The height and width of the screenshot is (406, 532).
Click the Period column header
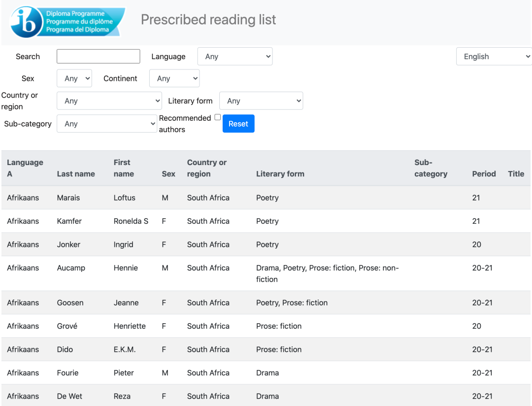(484, 174)
